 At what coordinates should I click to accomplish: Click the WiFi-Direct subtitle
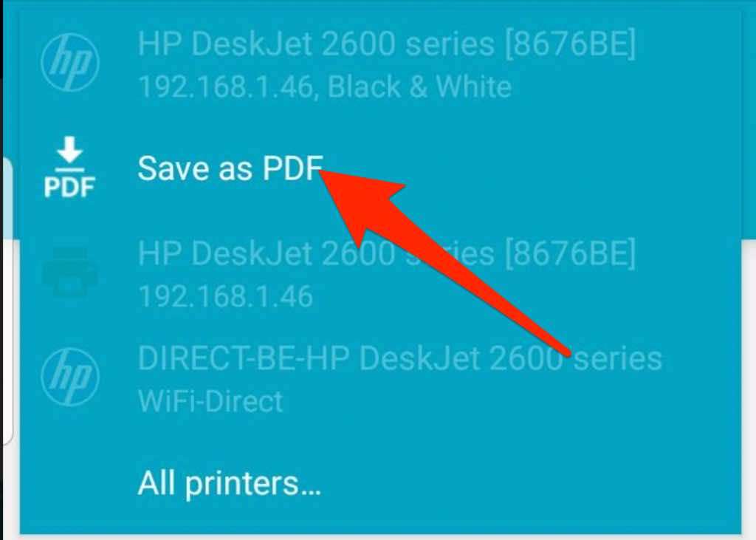click(210, 401)
